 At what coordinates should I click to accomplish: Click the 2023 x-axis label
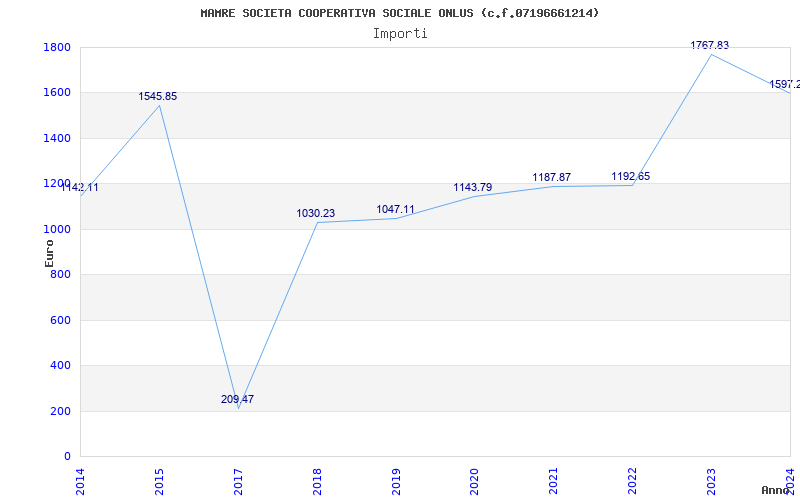click(711, 481)
